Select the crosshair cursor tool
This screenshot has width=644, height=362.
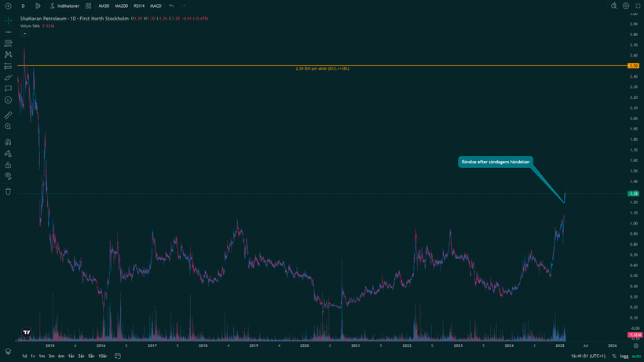tap(8, 20)
